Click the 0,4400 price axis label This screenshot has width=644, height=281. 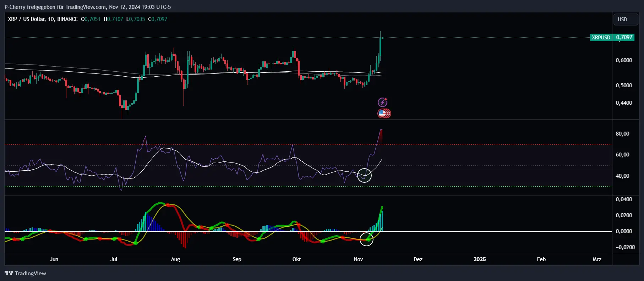click(624, 103)
